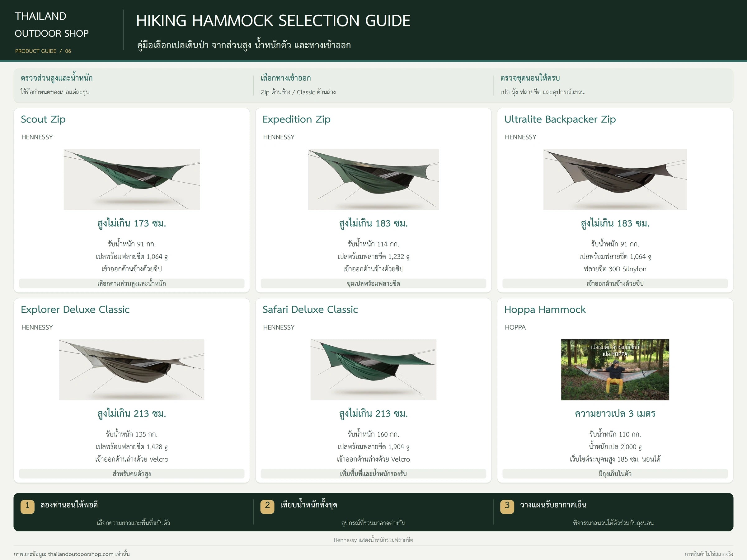Select the "PRODUCT GUIDE / 06" label
Screen dimensions: 747x560
[x=43, y=51]
